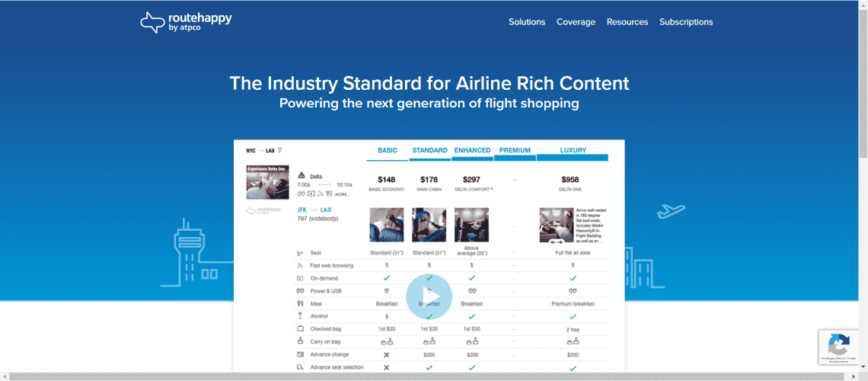Click the Luxury On-demand green checkmark
This screenshot has height=381, width=868.
click(x=573, y=279)
